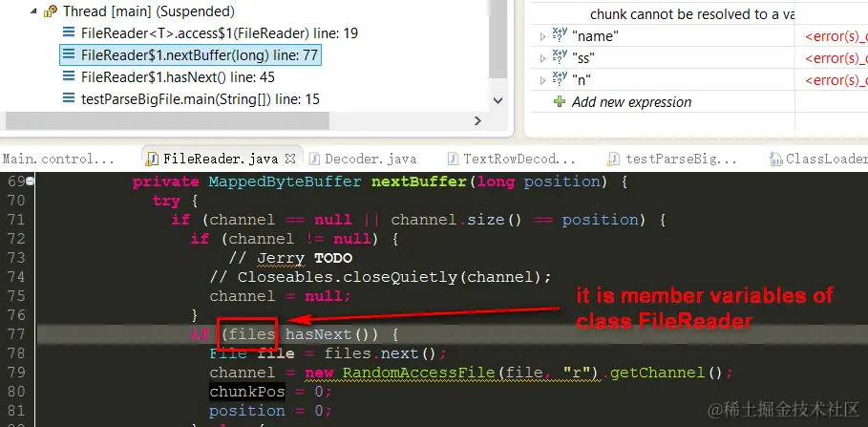Switch to the FileReader.java editor tab
The image size is (868, 427).
(221, 160)
